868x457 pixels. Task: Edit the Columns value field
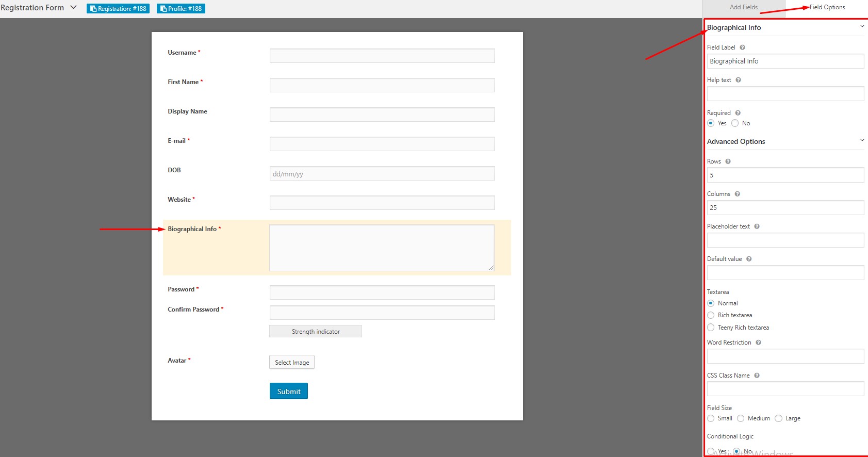point(785,207)
